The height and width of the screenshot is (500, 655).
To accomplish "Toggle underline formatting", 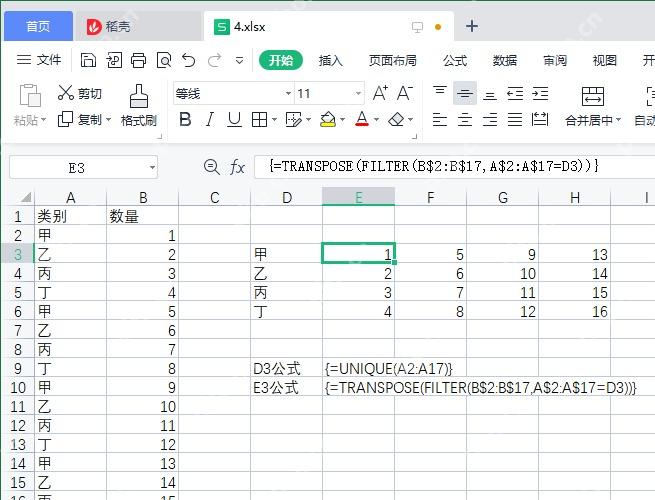I will [234, 120].
